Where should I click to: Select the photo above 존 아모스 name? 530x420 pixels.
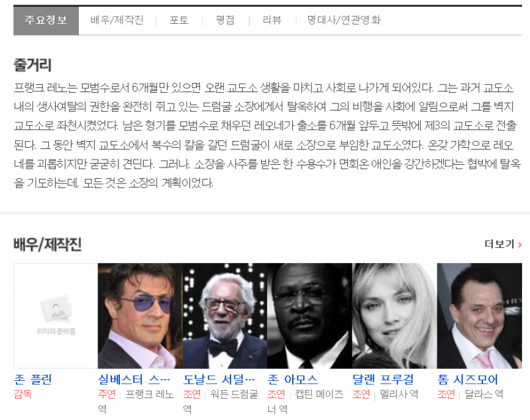coord(309,315)
